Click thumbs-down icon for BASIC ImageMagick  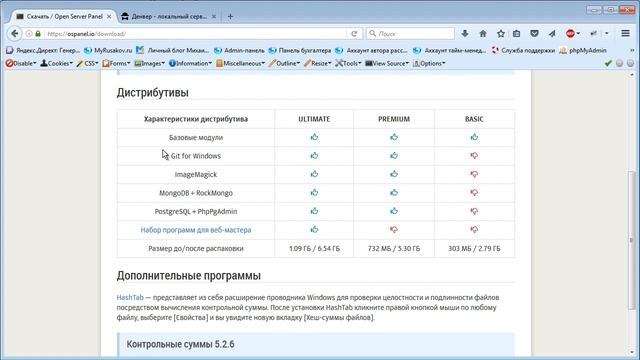coord(474,174)
